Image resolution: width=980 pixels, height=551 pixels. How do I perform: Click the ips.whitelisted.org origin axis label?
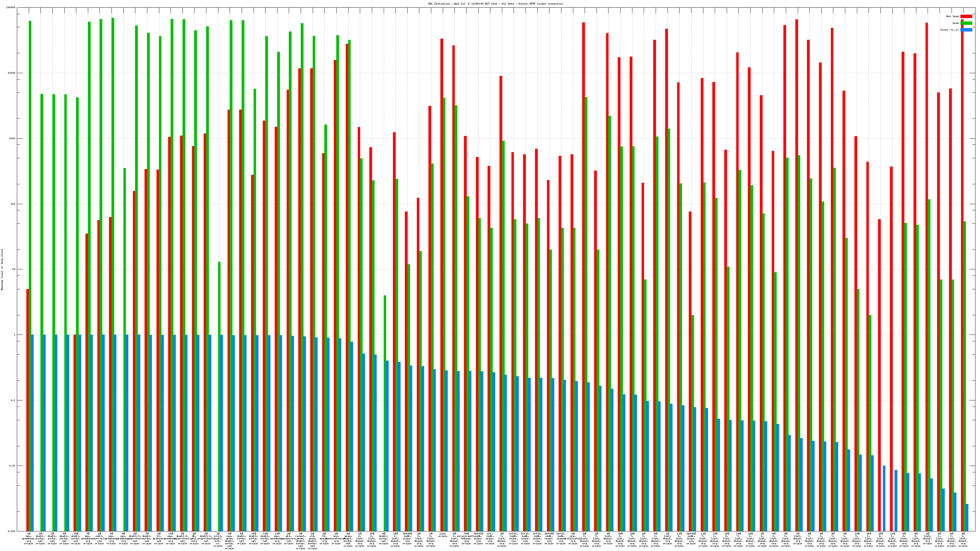573,538
